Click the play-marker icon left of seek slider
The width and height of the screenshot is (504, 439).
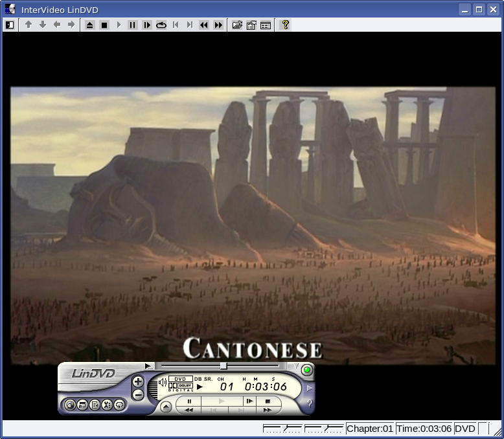[x=148, y=366]
